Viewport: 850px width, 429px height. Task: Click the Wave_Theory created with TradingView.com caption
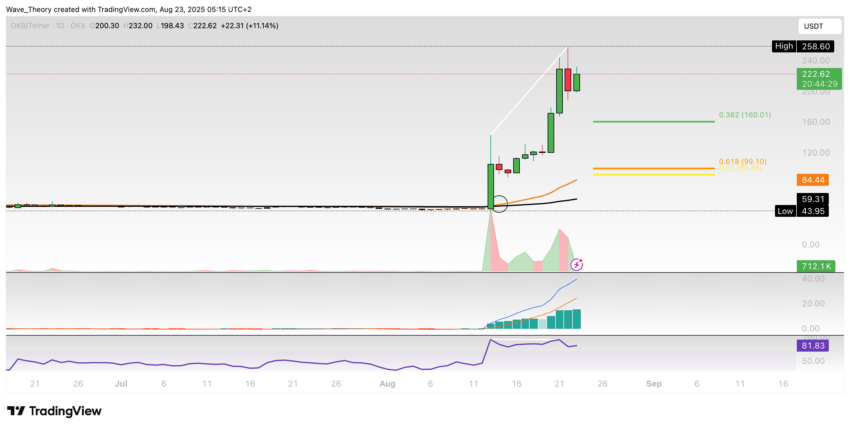pos(128,9)
